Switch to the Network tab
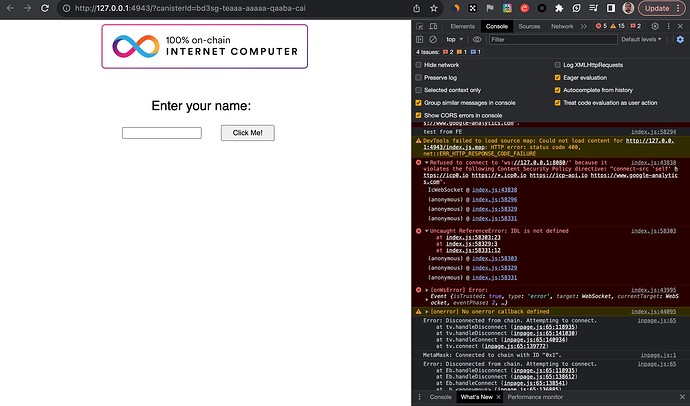Viewport: 690px width, 406px height. [562, 26]
